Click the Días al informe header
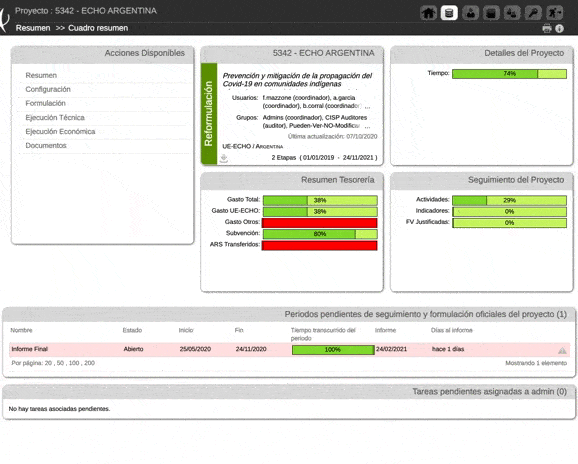This screenshot has width=578, height=464. click(452, 330)
